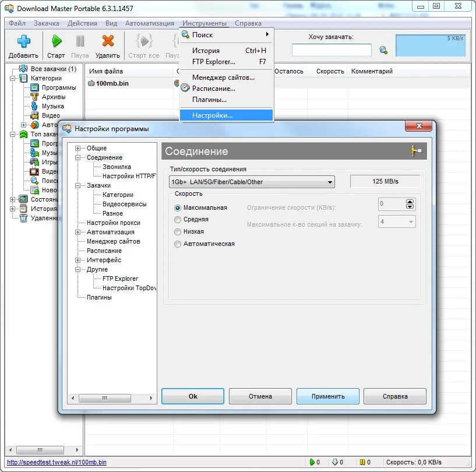The image size is (476, 472).
Task: Click the Скорость column header
Action: point(330,71)
